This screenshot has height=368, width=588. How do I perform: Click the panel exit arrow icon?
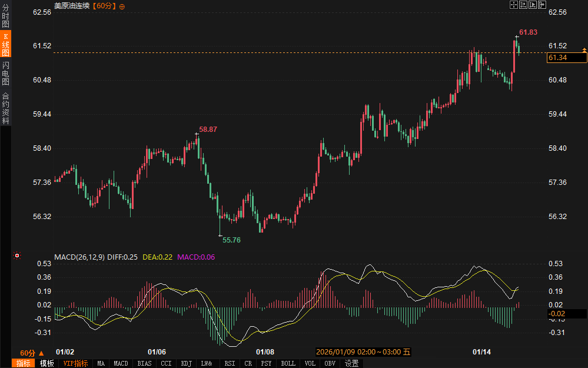[x=541, y=5]
